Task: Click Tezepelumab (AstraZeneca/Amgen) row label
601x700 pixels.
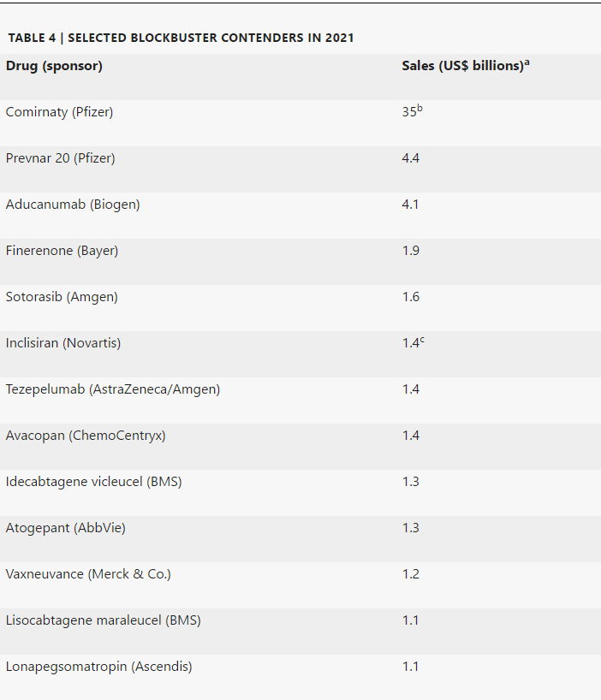Action: [x=113, y=389]
